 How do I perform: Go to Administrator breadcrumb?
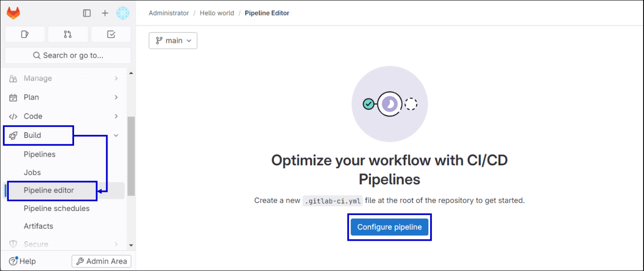pyautogui.click(x=169, y=13)
